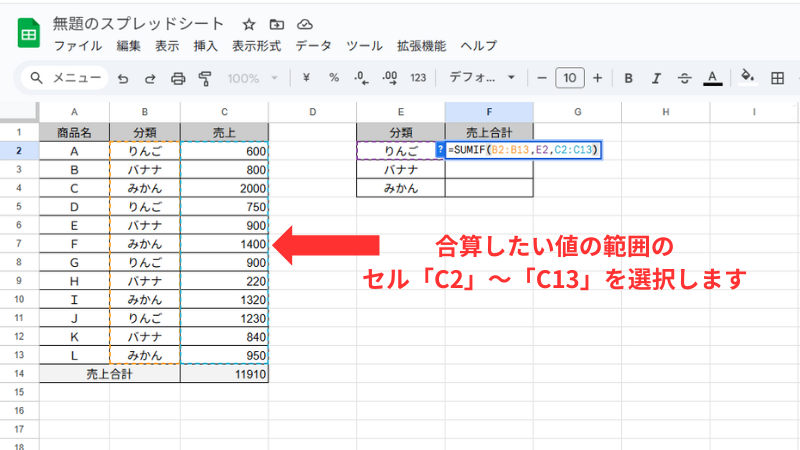
Task: Open the 挿入 menu
Action: [x=206, y=46]
